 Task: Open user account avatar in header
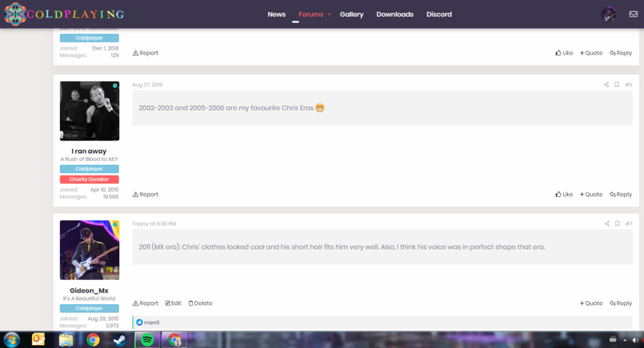(609, 14)
